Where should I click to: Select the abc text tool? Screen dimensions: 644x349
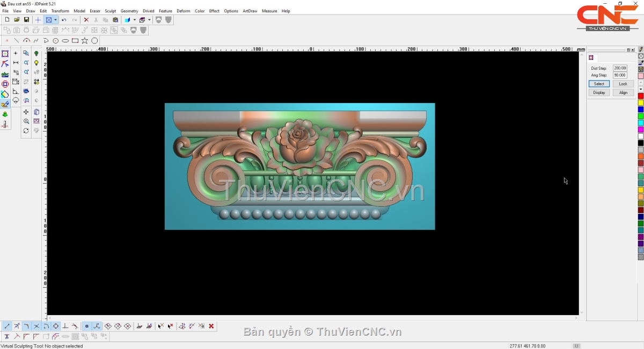[5, 75]
